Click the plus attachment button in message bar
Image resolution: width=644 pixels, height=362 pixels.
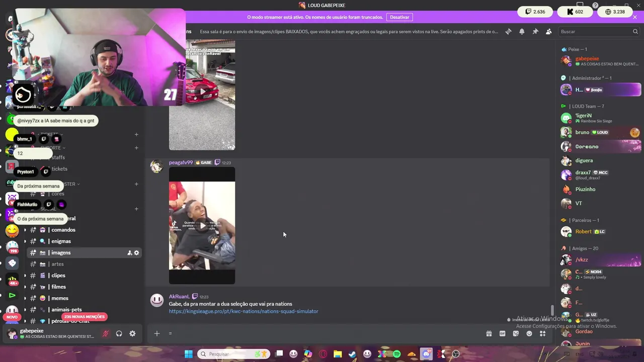[156, 333]
